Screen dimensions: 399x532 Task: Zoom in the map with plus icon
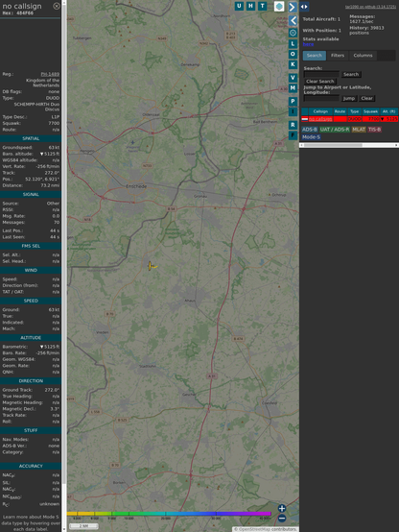[x=282, y=508]
